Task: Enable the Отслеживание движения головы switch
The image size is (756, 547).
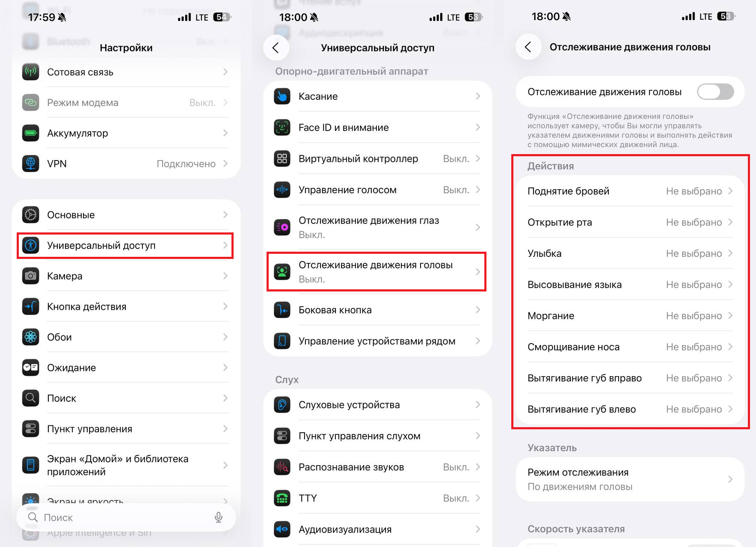Action: click(x=715, y=92)
